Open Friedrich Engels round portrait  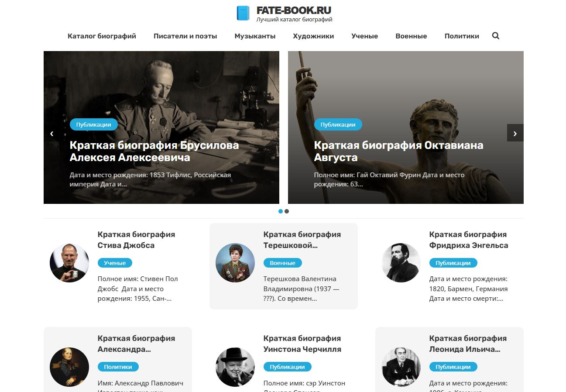401,263
